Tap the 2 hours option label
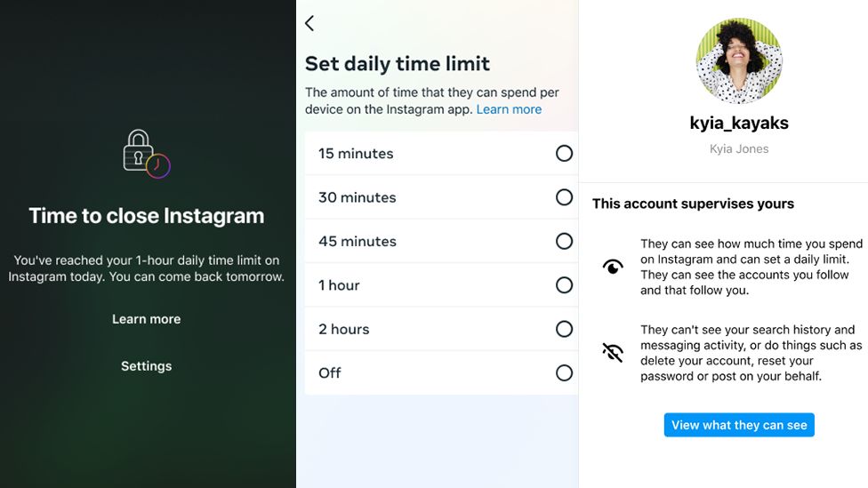This screenshot has height=488, width=868. click(343, 329)
